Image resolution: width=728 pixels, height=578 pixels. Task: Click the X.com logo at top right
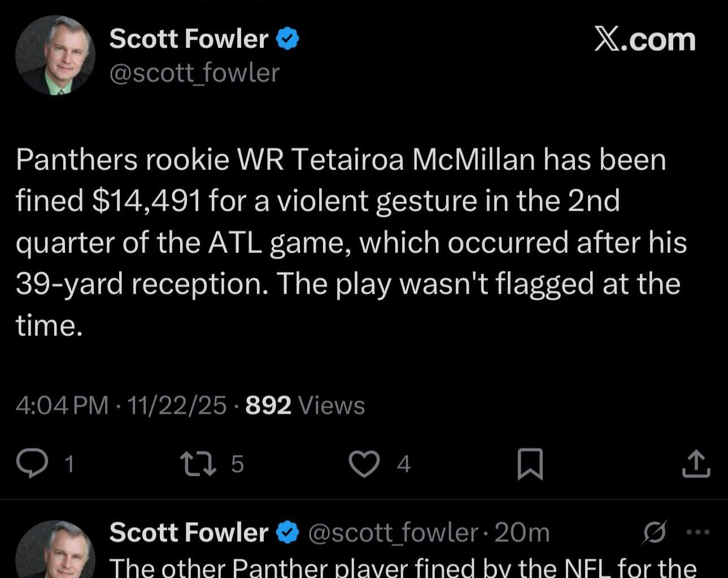[x=644, y=39]
